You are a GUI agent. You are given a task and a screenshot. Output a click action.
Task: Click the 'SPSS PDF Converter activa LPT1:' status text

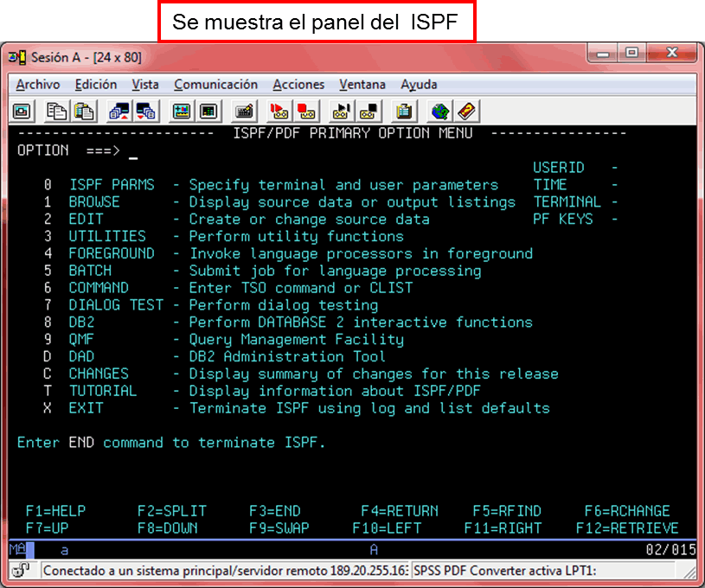pos(505,571)
